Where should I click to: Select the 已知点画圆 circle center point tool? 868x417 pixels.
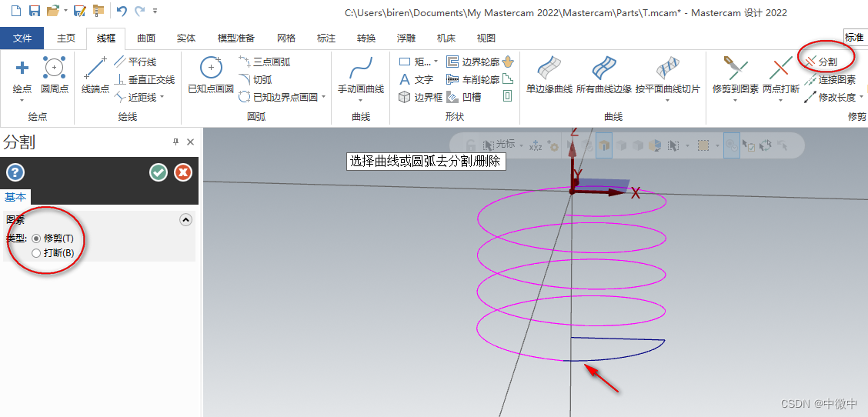click(x=211, y=75)
